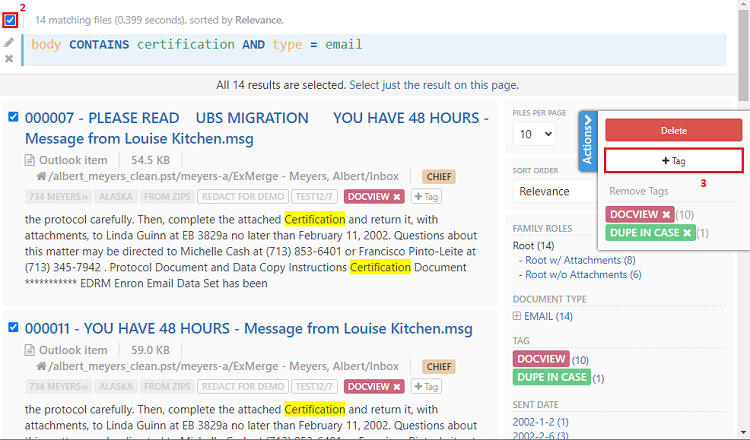
Task: Click the home path icon on 000007 result
Action: 41,176
